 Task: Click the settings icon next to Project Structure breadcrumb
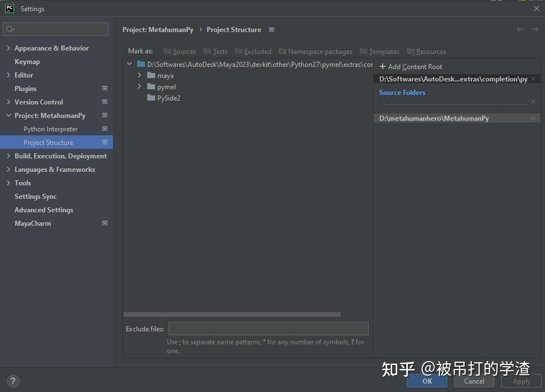tap(271, 30)
